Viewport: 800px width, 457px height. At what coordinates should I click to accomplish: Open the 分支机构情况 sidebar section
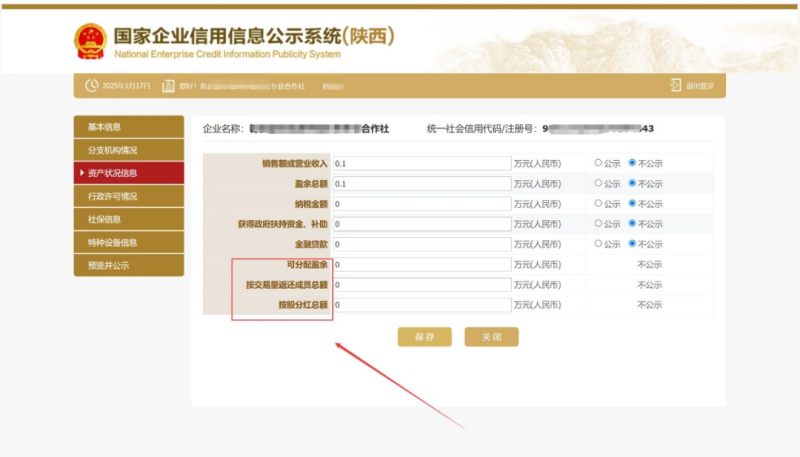click(x=129, y=150)
